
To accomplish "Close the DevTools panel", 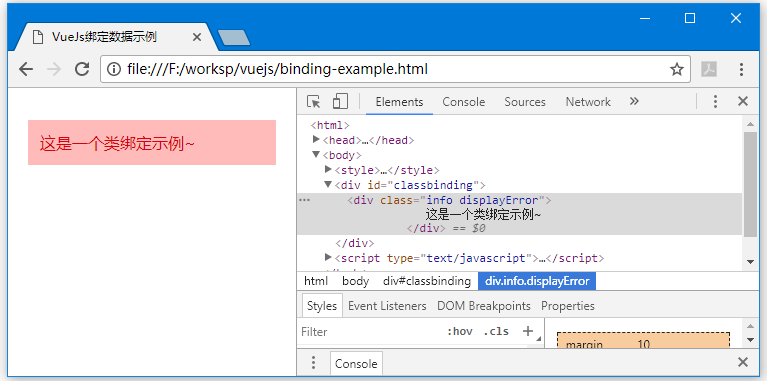I will pos(743,101).
